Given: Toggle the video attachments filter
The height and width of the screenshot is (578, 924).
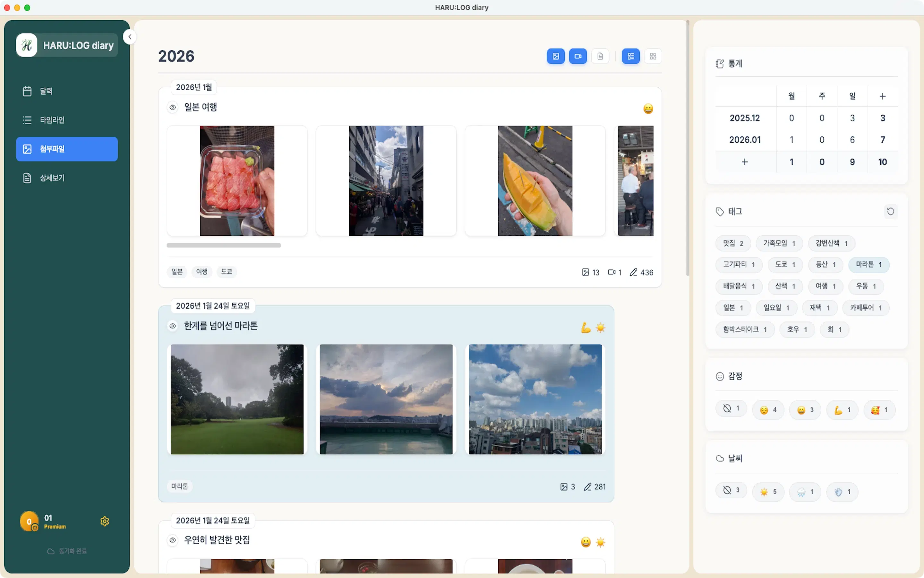Looking at the screenshot, I should [578, 56].
